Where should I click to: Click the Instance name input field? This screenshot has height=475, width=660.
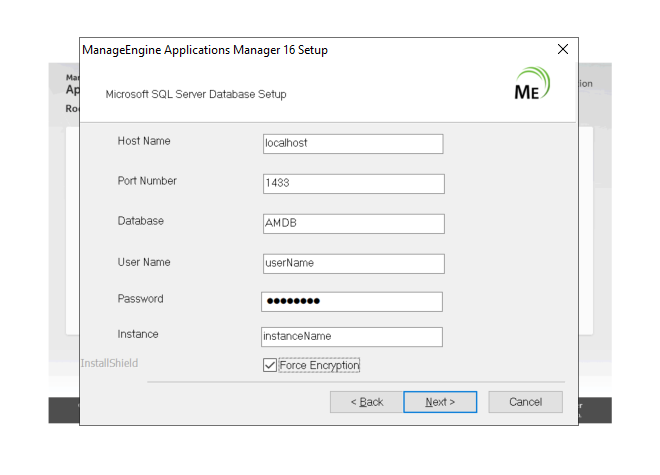tap(352, 337)
